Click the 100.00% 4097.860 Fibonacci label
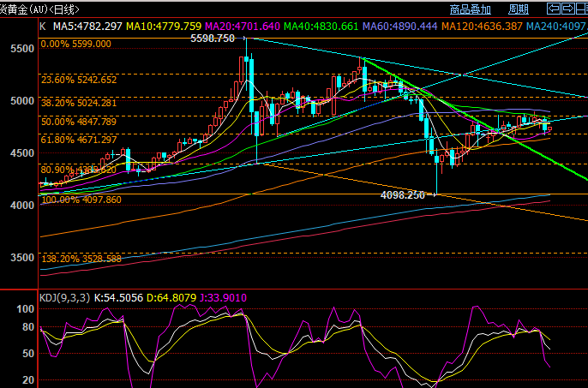The height and width of the screenshot is (388, 588). [x=81, y=200]
